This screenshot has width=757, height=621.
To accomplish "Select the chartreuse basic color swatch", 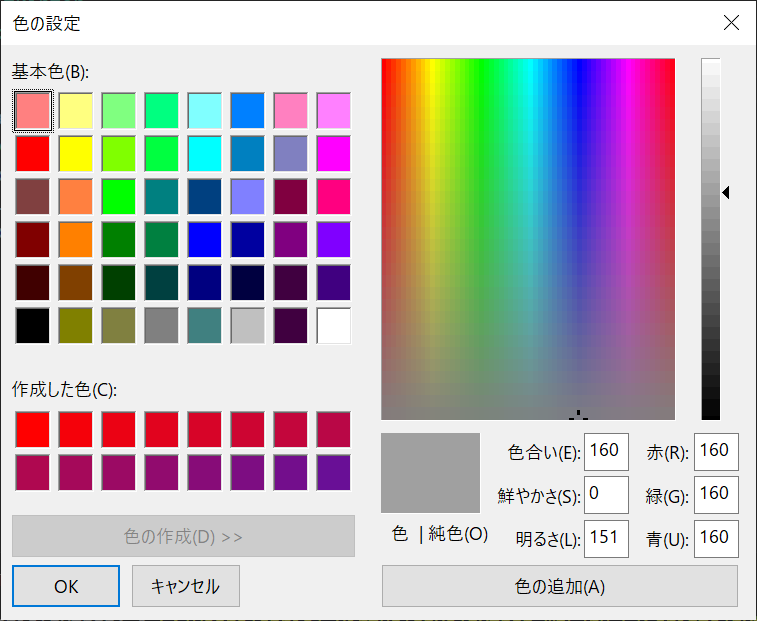I will pos(118,154).
